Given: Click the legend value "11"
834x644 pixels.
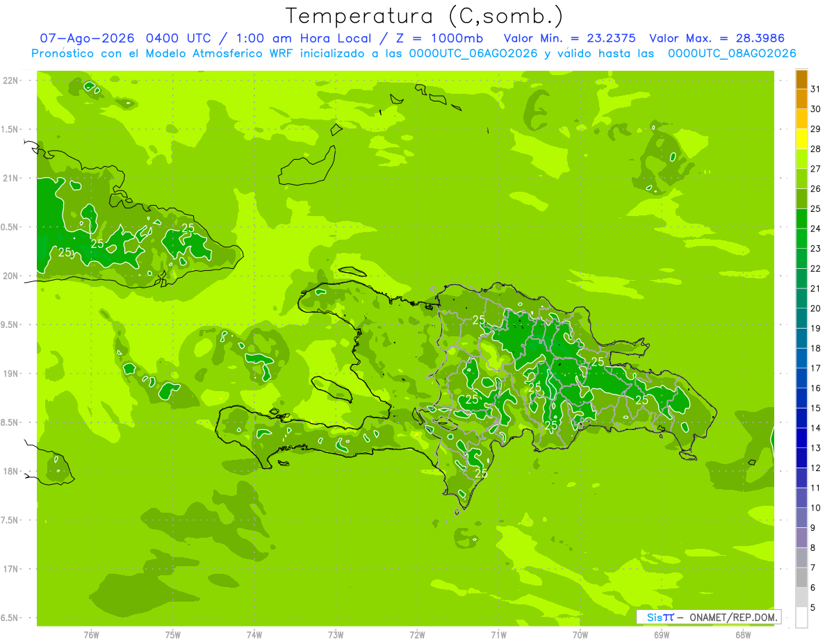Looking at the screenshot, I should click(815, 488).
